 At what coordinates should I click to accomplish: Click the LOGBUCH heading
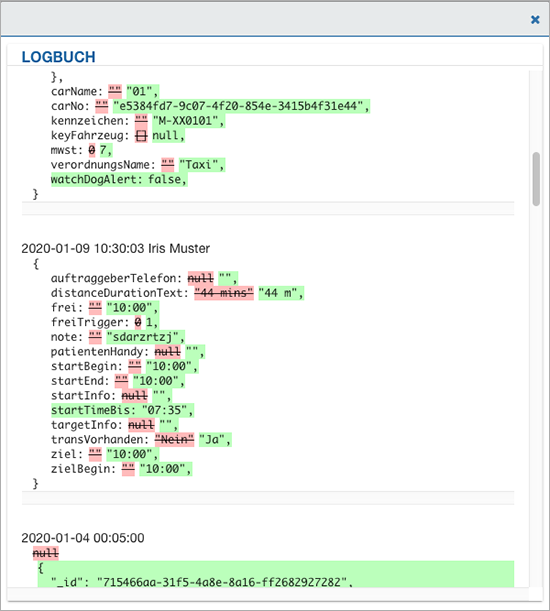pyautogui.click(x=58, y=57)
